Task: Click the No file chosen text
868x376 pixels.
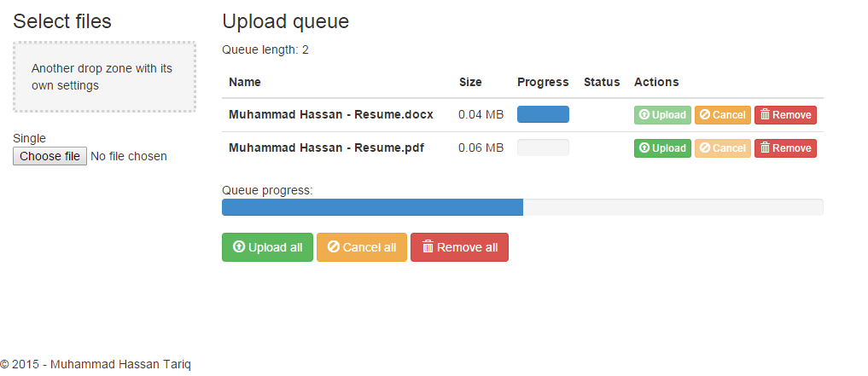Action: [x=129, y=156]
